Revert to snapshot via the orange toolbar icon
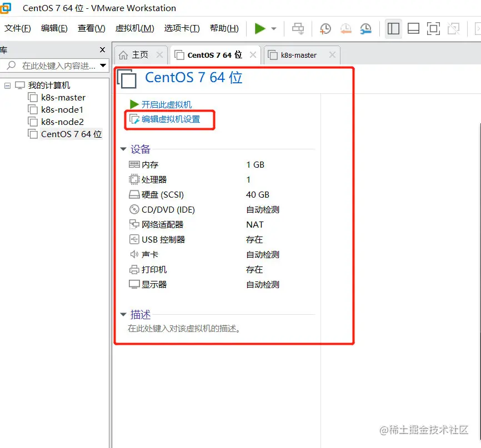The height and width of the screenshot is (448, 481). 347,28
